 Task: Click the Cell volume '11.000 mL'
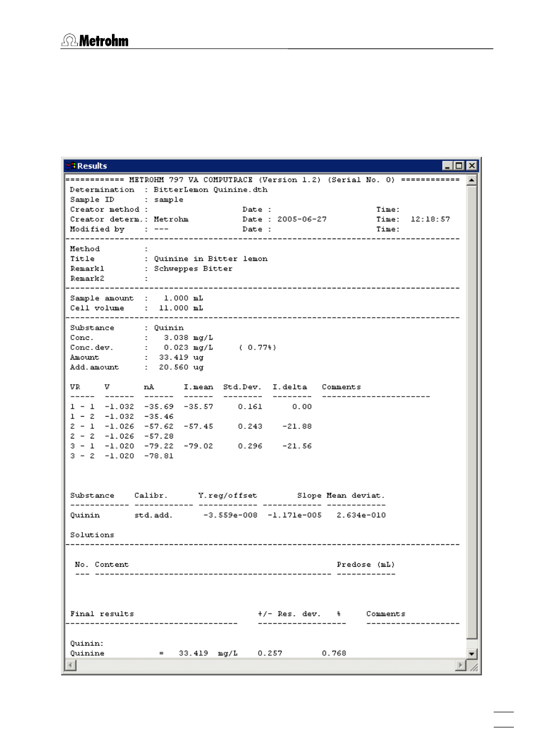click(181, 308)
